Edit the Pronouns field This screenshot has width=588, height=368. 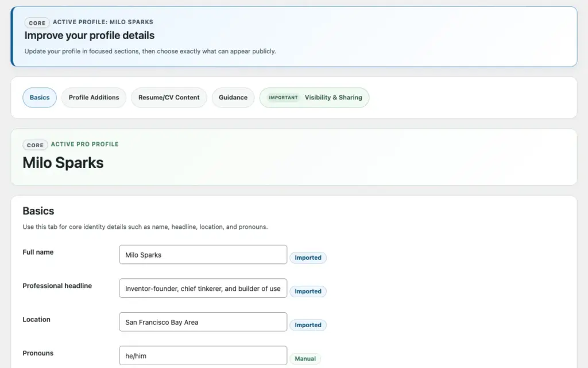click(203, 355)
